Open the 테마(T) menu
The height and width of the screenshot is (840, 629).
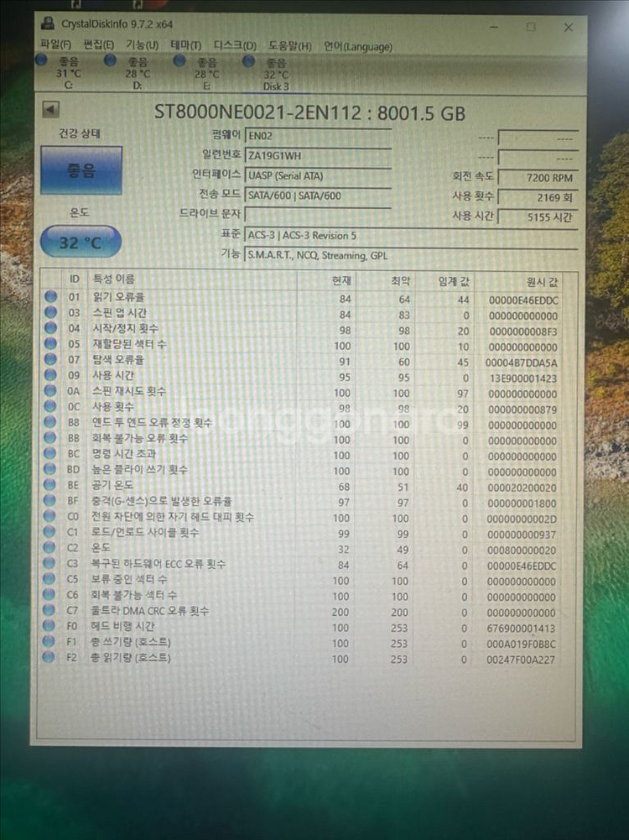185,45
